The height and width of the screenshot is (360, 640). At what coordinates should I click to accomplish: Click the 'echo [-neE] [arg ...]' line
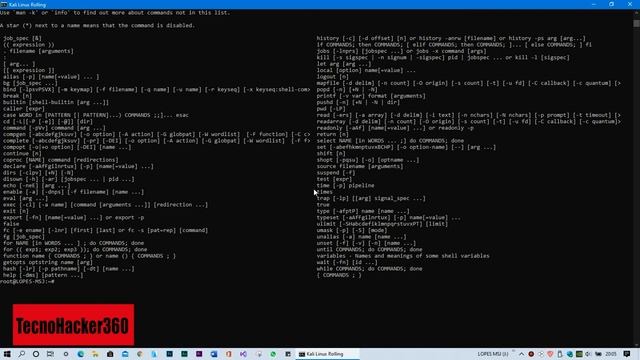tap(37, 185)
